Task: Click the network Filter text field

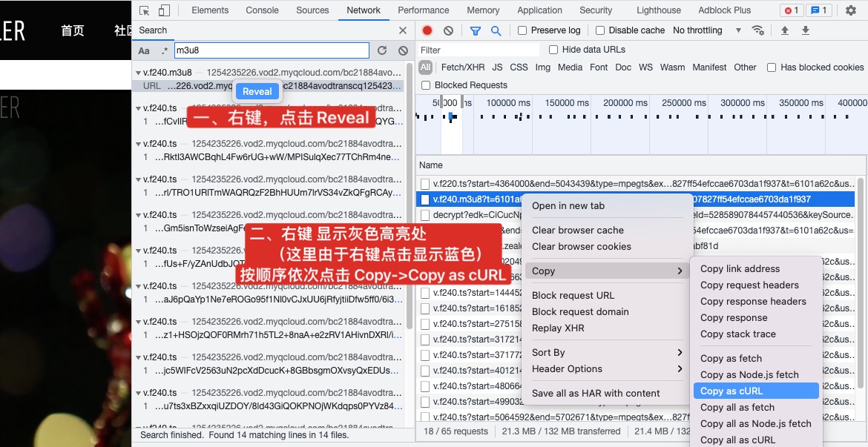Action: (x=479, y=50)
